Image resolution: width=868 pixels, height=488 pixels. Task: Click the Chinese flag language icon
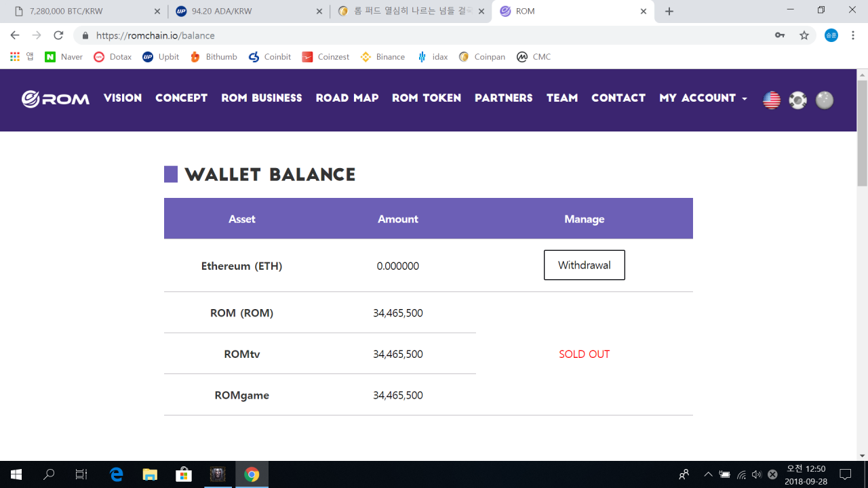click(825, 100)
